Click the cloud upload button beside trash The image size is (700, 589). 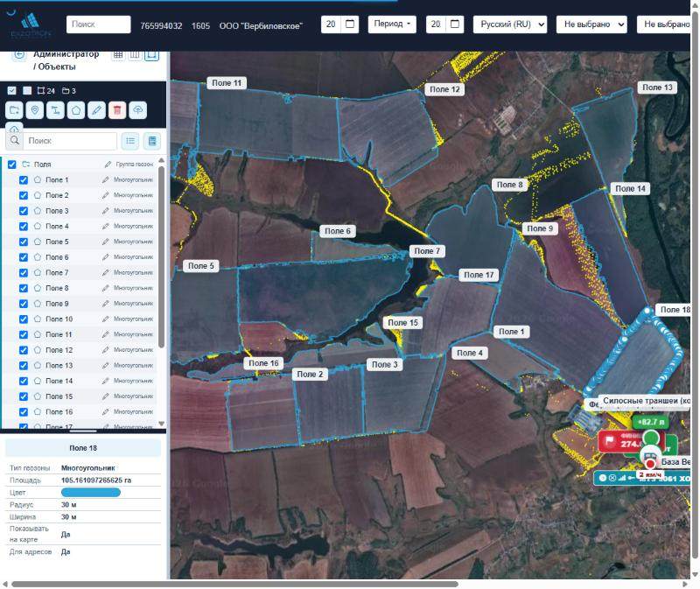click(137, 110)
